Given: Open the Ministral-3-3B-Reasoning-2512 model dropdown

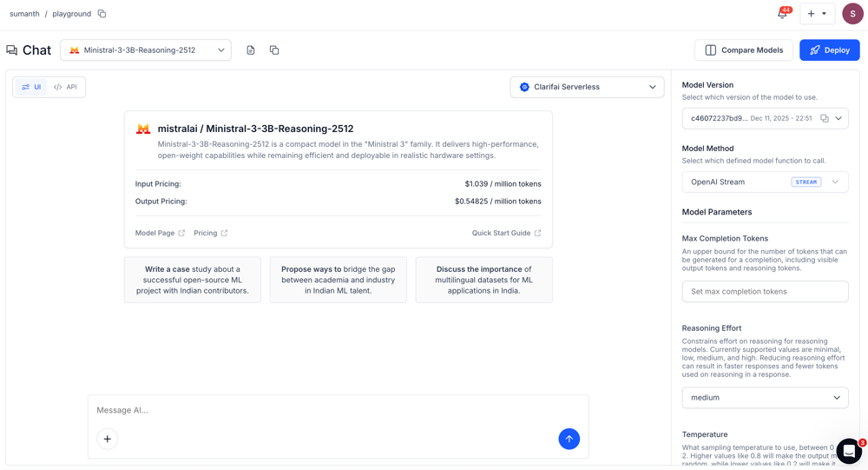Looking at the screenshot, I should [146, 50].
